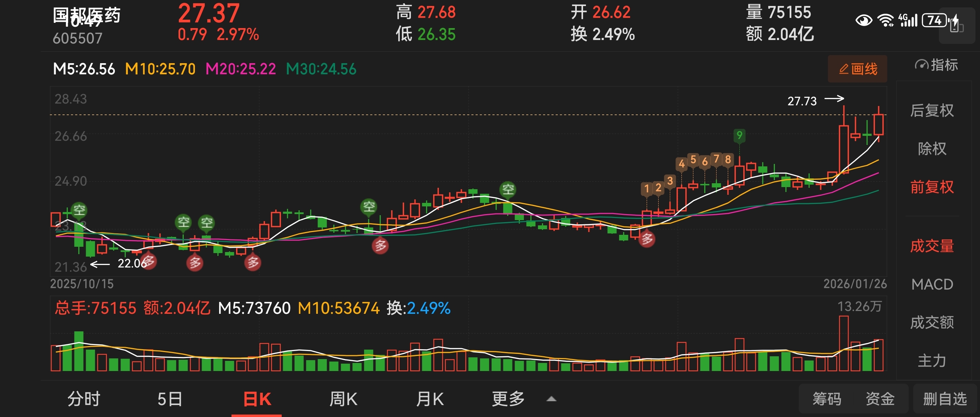This screenshot has height=417, width=980.
Task: Select 除权 adjustment option
Action: click(932, 148)
